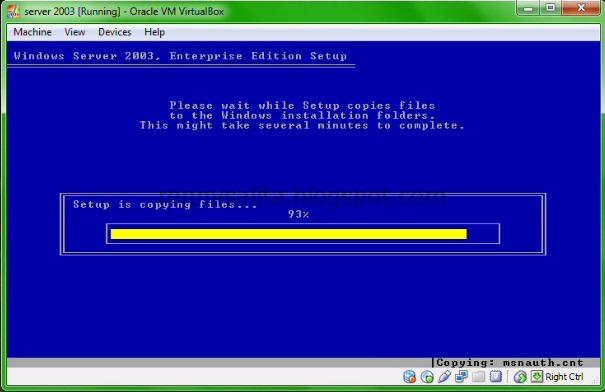Click the network adapters indicator icon
Screen dimensions: 605x392
click(x=461, y=377)
